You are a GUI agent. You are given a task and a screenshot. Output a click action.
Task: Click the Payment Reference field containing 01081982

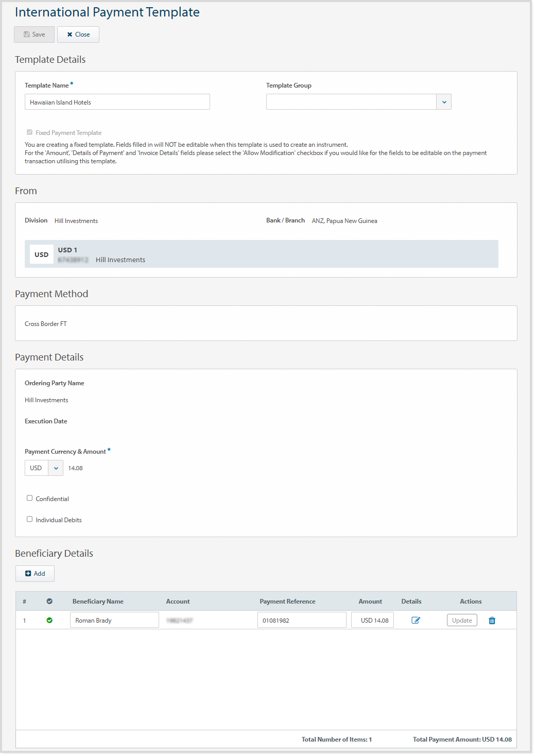click(302, 620)
